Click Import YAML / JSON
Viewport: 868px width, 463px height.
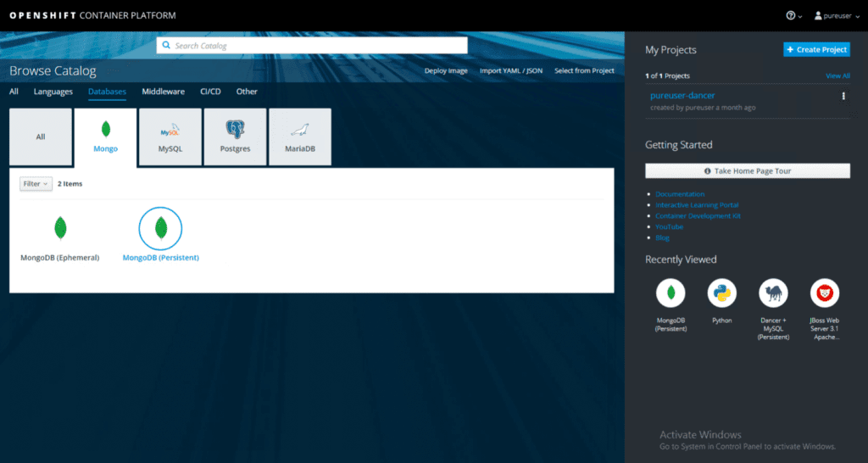(x=511, y=71)
